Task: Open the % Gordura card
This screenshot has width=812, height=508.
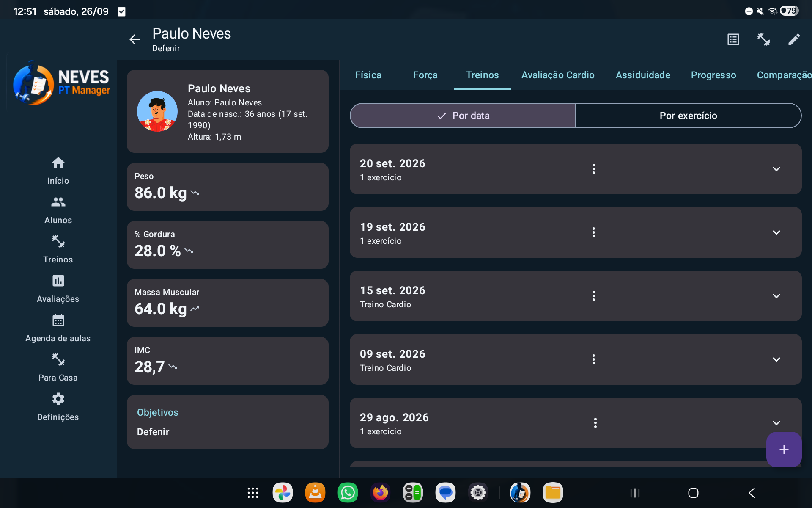Action: click(228, 245)
